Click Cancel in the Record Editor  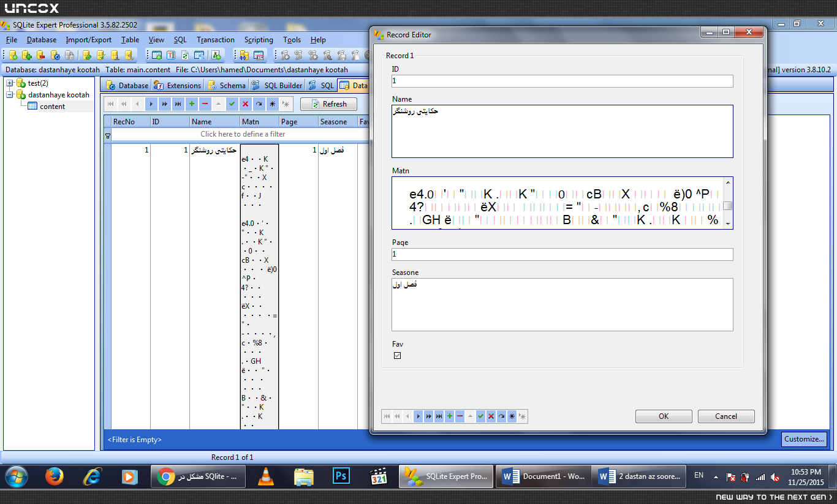point(726,416)
